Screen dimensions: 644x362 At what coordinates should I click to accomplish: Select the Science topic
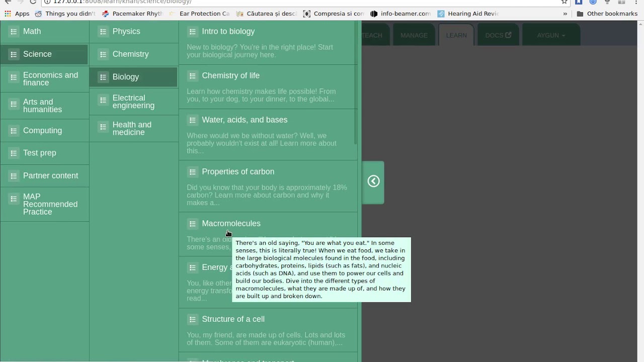tap(45, 54)
